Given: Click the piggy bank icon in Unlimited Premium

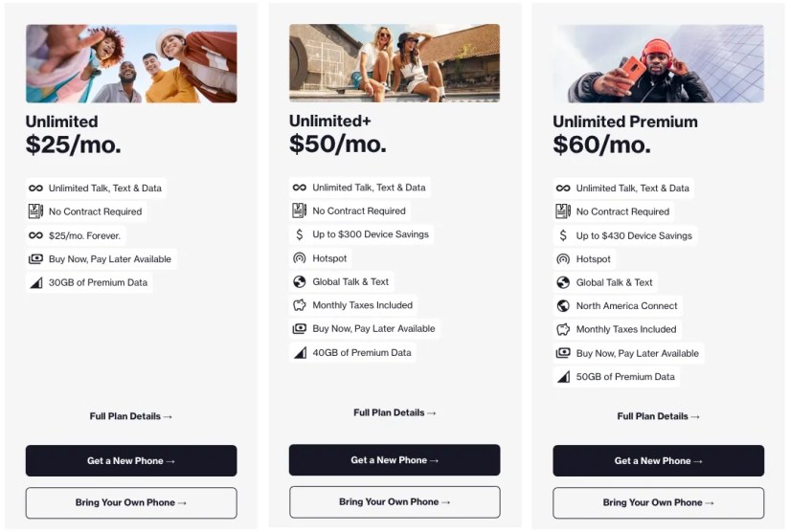Looking at the screenshot, I should coord(563,330).
